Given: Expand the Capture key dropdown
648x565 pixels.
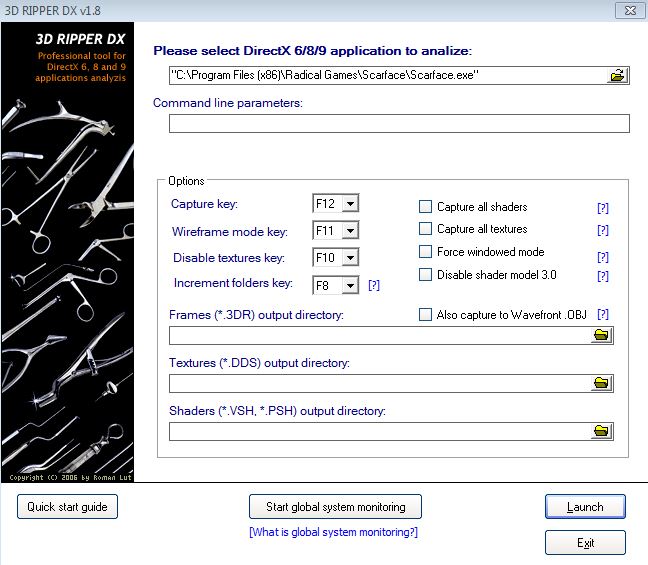Looking at the screenshot, I should coord(349,204).
